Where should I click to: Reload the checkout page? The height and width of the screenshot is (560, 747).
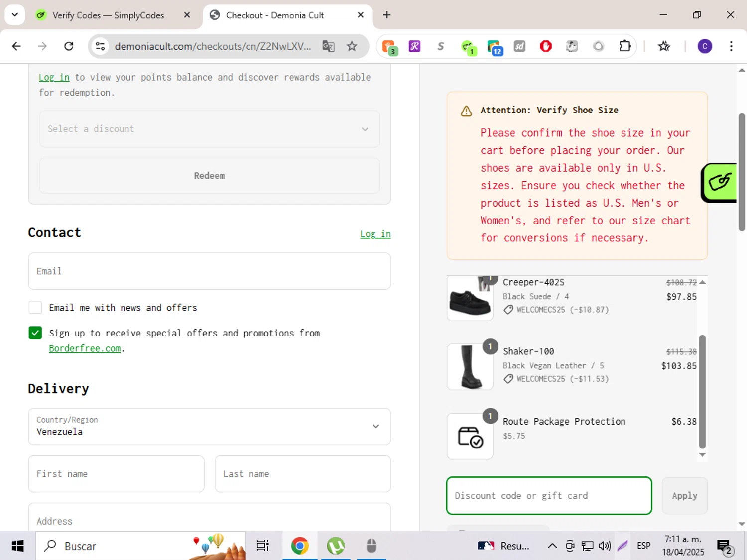coord(69,46)
